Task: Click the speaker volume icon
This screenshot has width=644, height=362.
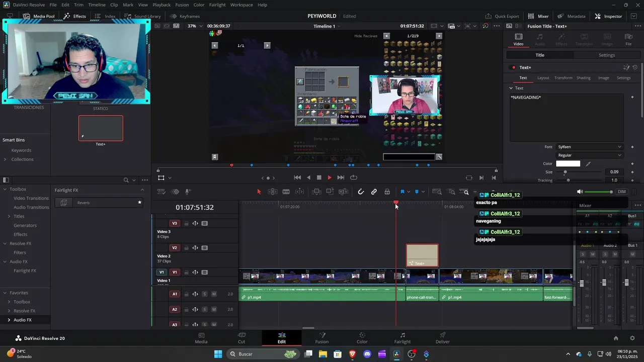Action: pyautogui.click(x=580, y=192)
